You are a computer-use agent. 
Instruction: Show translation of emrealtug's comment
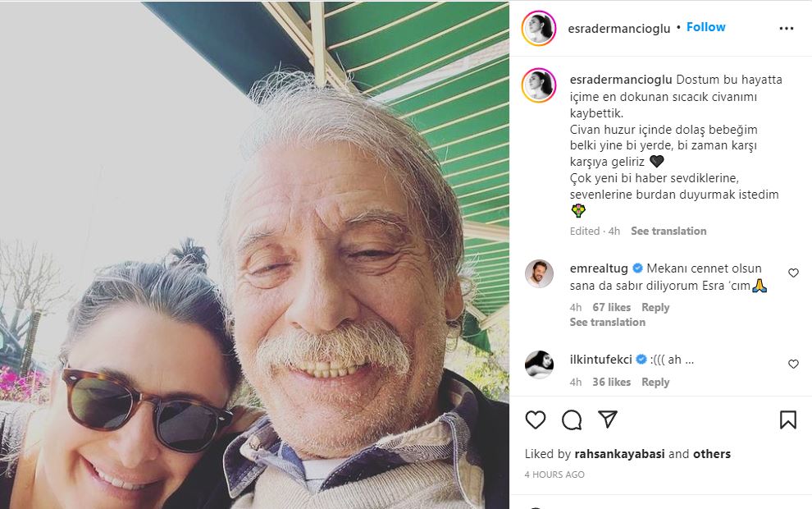pyautogui.click(x=607, y=322)
